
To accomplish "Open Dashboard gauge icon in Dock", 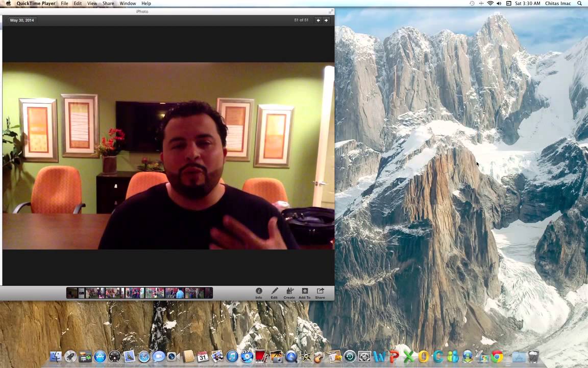I will pyautogui.click(x=114, y=356).
